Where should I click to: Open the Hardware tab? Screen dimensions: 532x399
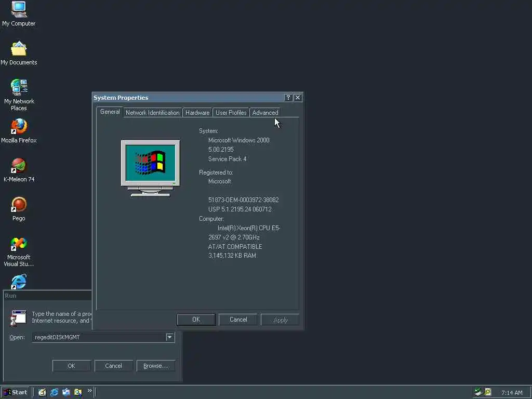[197, 113]
